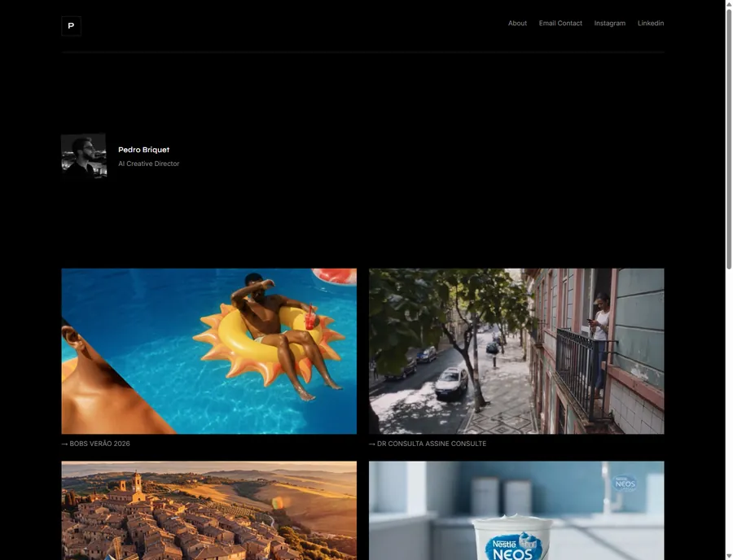Viewport: 733px width, 560px height.
Task: Click the Pedro Briquet name
Action: point(143,150)
